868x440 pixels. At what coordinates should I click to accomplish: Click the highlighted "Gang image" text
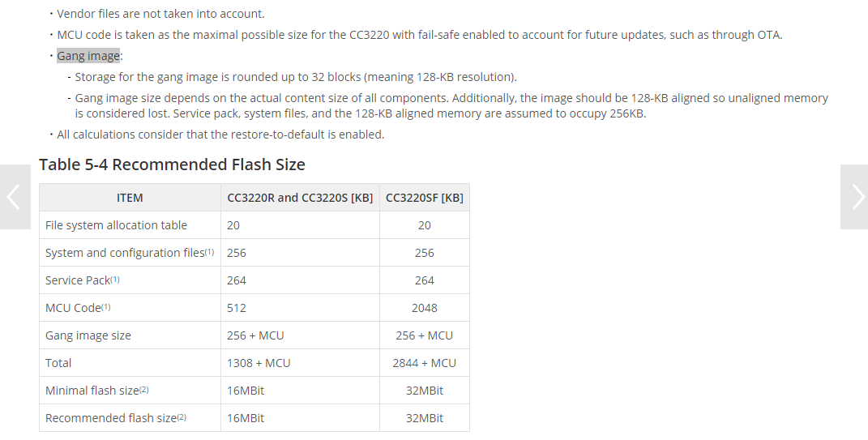[x=88, y=56]
